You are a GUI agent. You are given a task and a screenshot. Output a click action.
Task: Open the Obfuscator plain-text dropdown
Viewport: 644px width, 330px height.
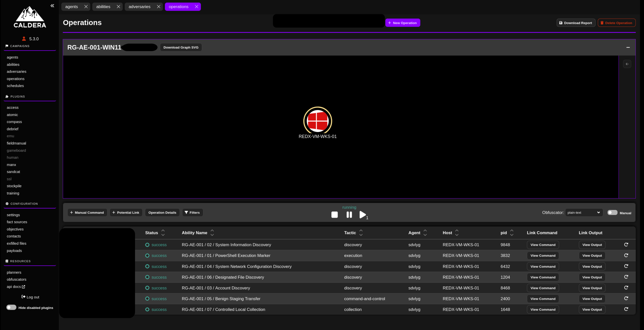point(584,213)
